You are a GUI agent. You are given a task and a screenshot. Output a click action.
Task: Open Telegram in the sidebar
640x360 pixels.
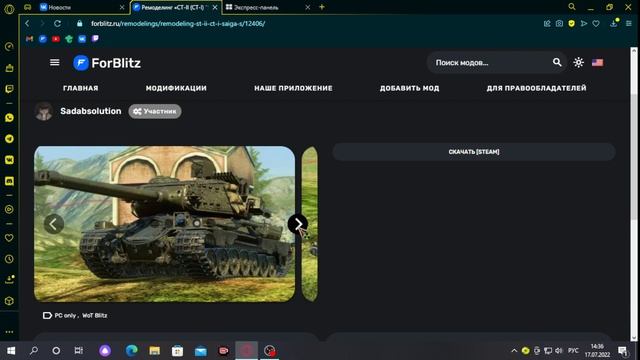[9, 139]
